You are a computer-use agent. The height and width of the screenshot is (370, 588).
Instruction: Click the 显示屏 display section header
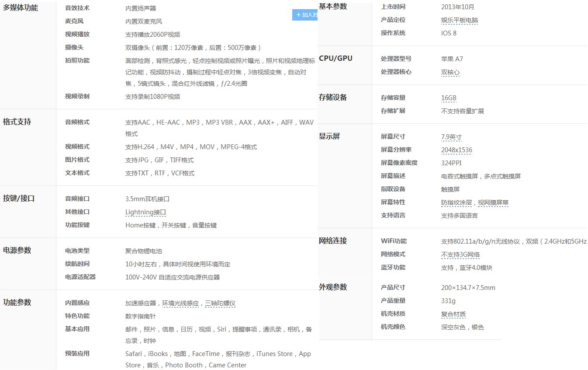(328, 136)
